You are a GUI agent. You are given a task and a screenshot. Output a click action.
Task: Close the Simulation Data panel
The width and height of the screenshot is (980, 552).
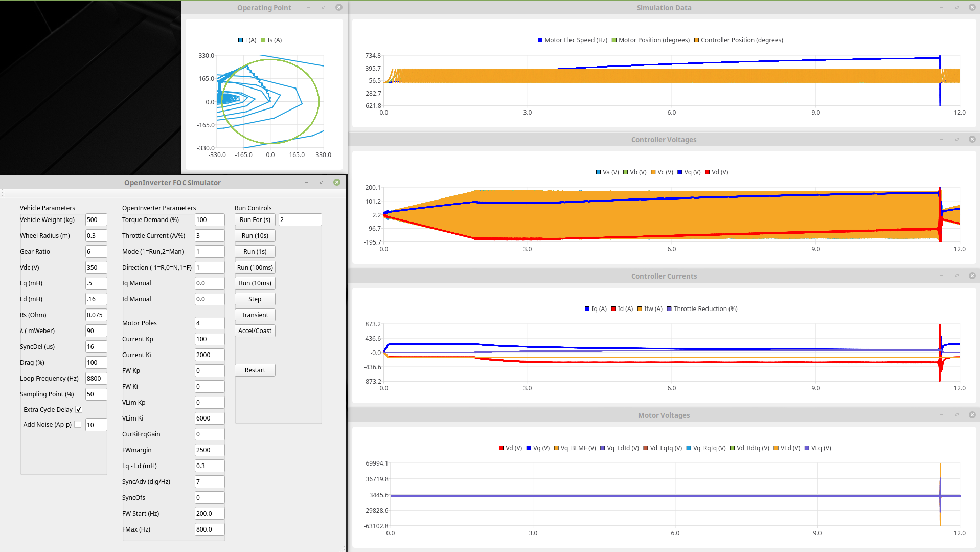(972, 7)
